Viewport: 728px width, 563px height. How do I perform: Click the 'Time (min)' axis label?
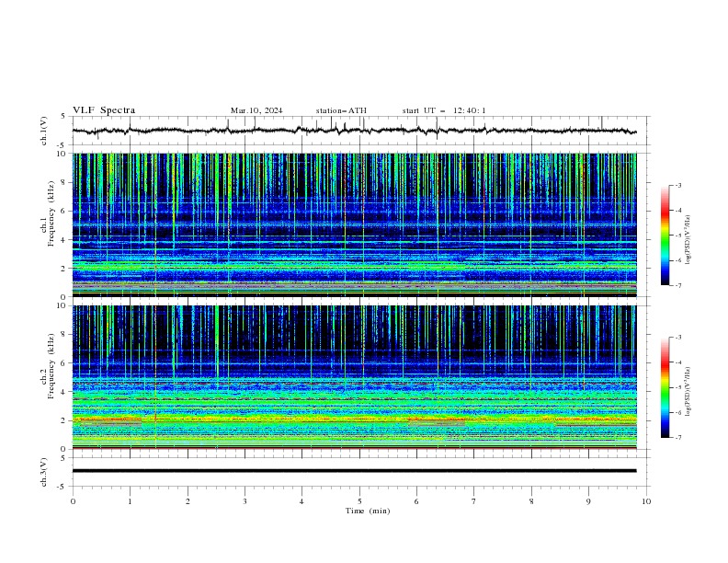tap(368, 511)
